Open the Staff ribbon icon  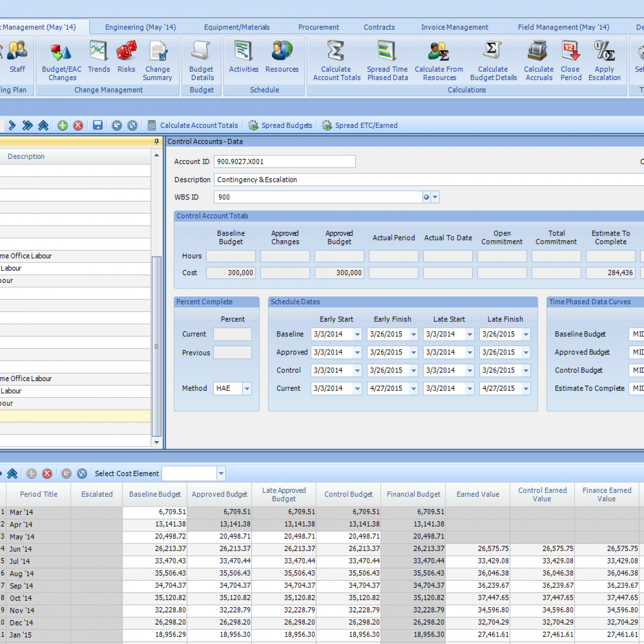tap(17, 57)
